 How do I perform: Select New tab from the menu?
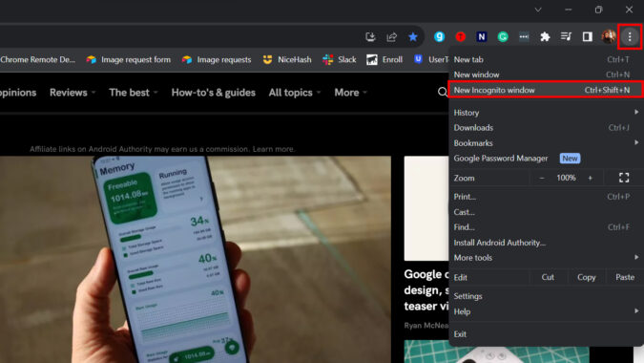(546, 59)
